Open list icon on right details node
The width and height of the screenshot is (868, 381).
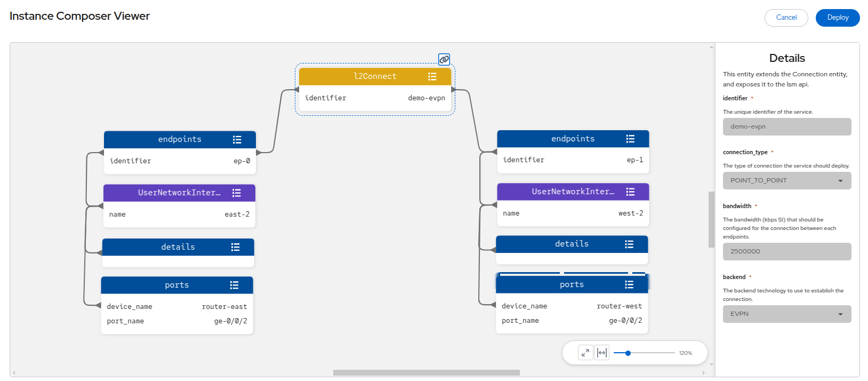pyautogui.click(x=629, y=244)
